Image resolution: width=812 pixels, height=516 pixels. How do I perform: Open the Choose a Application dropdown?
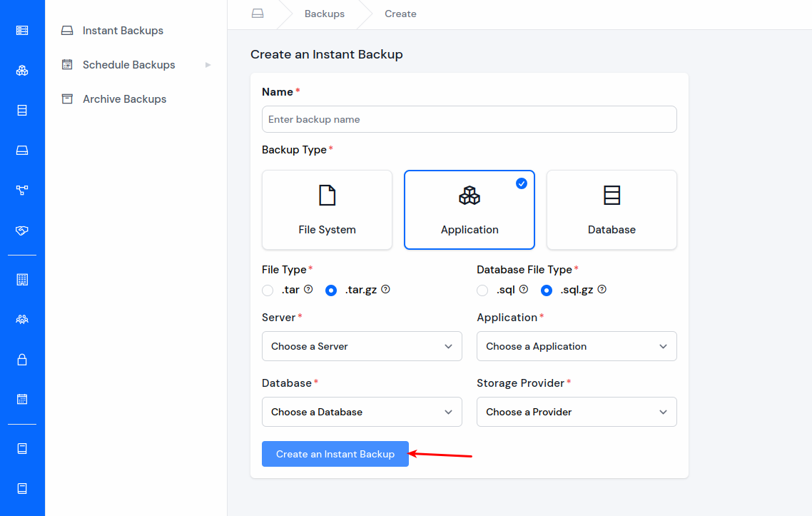click(x=577, y=346)
